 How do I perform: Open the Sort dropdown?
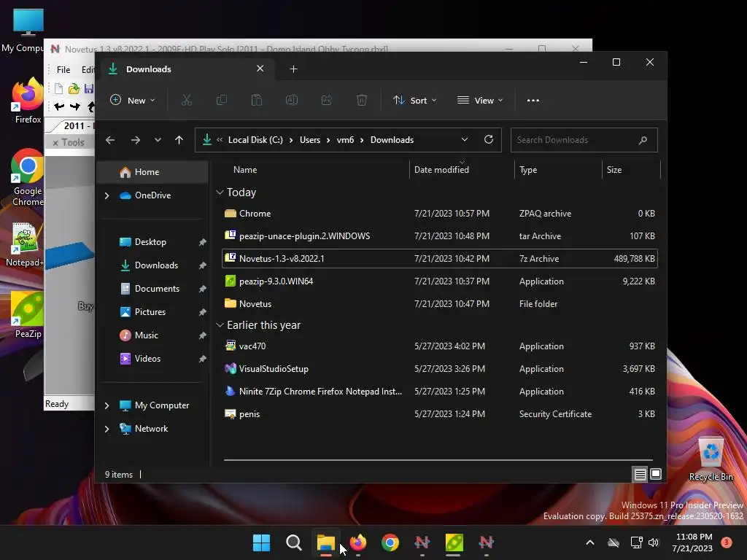414,101
